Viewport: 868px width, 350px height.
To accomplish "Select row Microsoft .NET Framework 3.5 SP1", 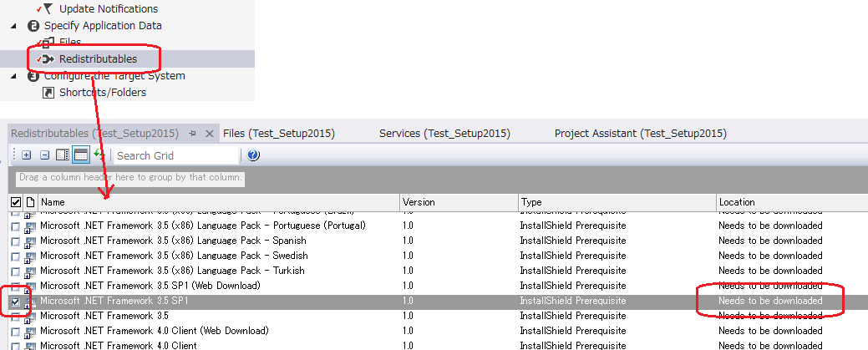I will click(x=438, y=302).
